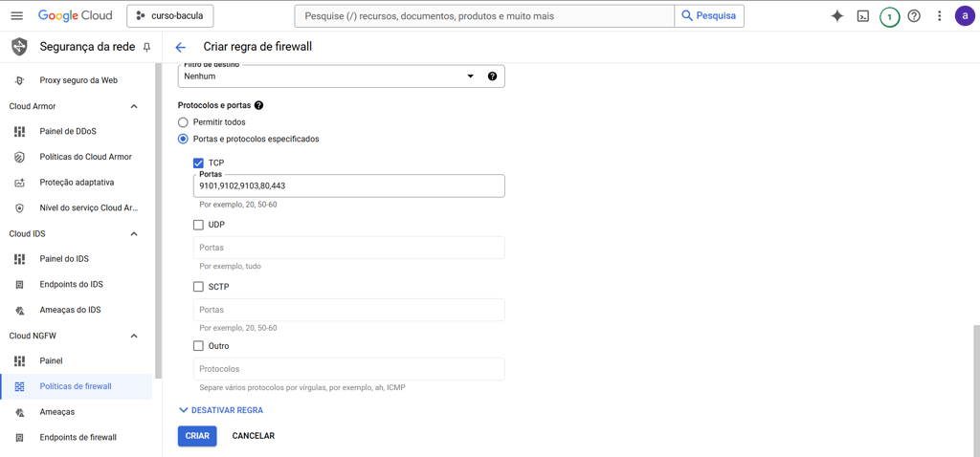This screenshot has height=457, width=980.
Task: Click the Gemini sparkle icon
Action: tap(837, 16)
